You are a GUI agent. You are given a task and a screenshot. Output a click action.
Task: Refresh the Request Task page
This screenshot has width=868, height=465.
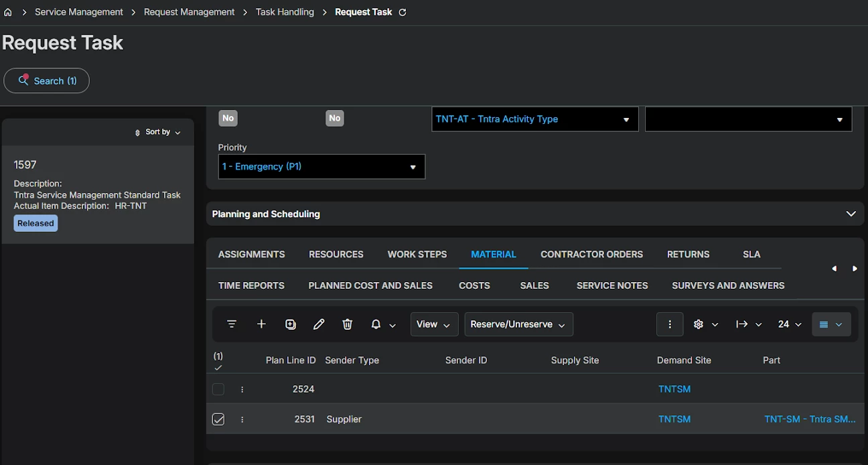click(403, 12)
